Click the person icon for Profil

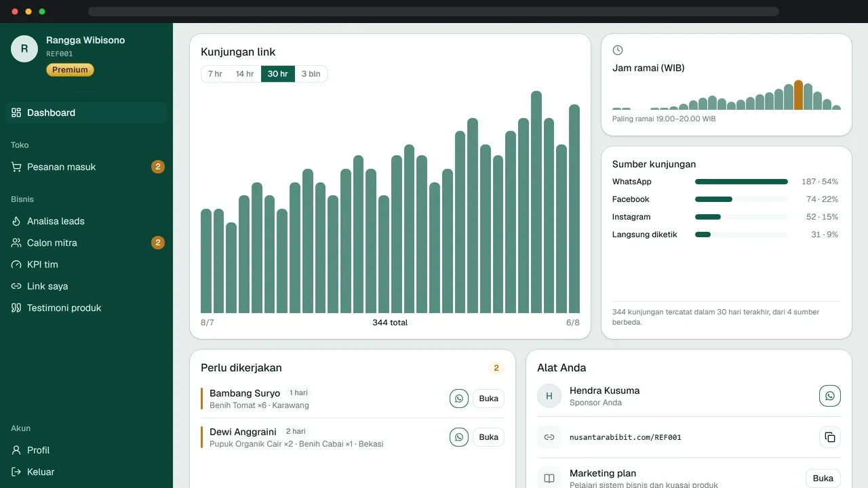[16, 450]
